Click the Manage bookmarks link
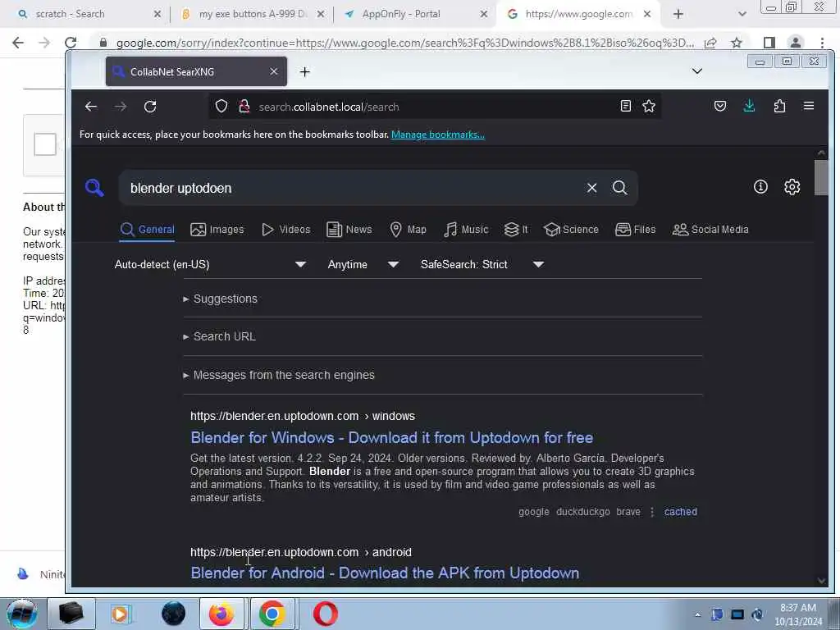The image size is (840, 630). click(x=438, y=135)
